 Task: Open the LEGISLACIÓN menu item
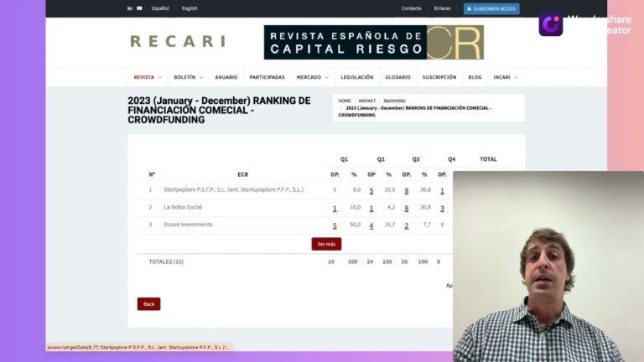[x=357, y=77]
